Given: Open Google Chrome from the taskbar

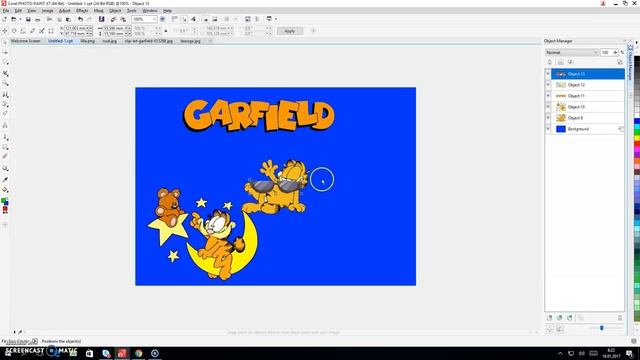Looking at the screenshot, I should pos(138,353).
